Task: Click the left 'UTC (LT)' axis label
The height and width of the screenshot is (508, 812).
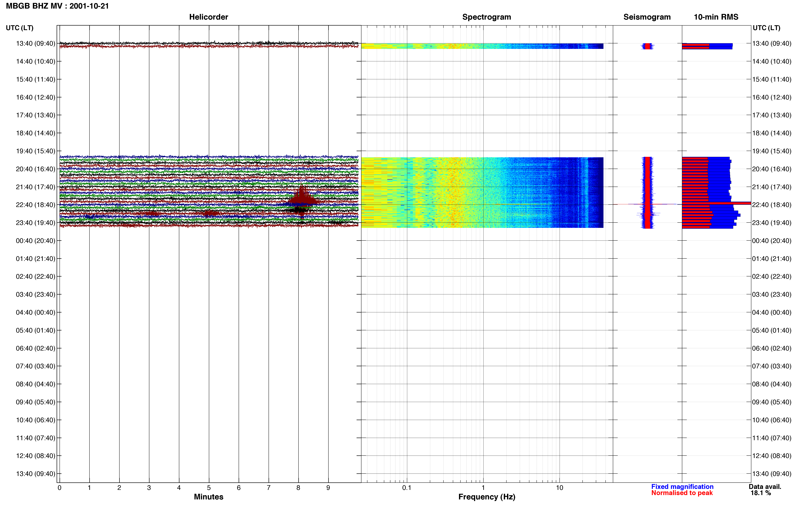Action: 19,28
